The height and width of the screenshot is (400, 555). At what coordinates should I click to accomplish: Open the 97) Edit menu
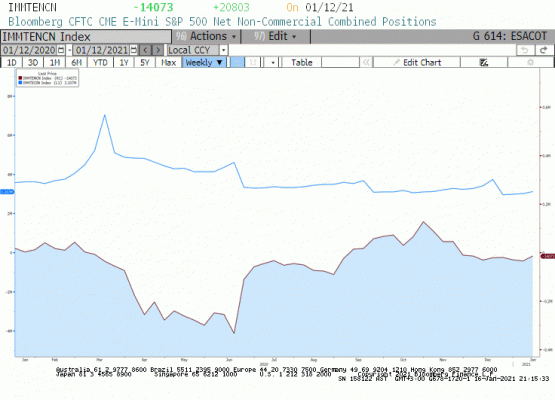pyautogui.click(x=275, y=36)
